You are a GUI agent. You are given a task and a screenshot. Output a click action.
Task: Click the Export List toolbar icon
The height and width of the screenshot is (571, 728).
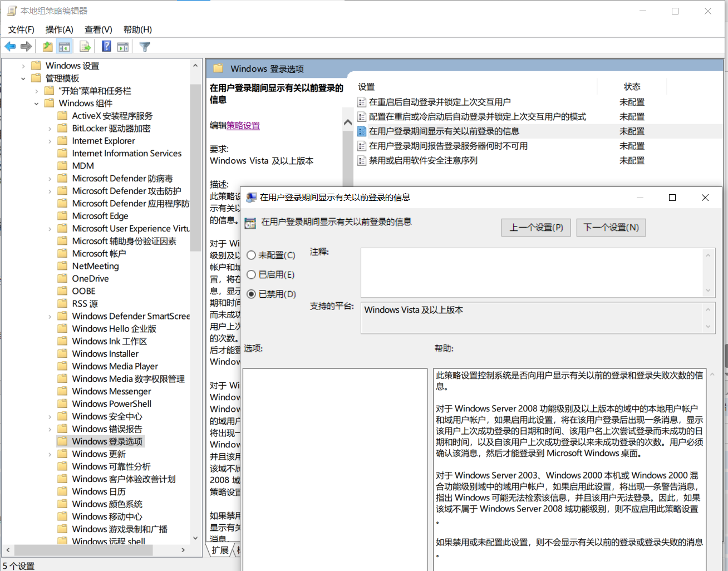(85, 47)
